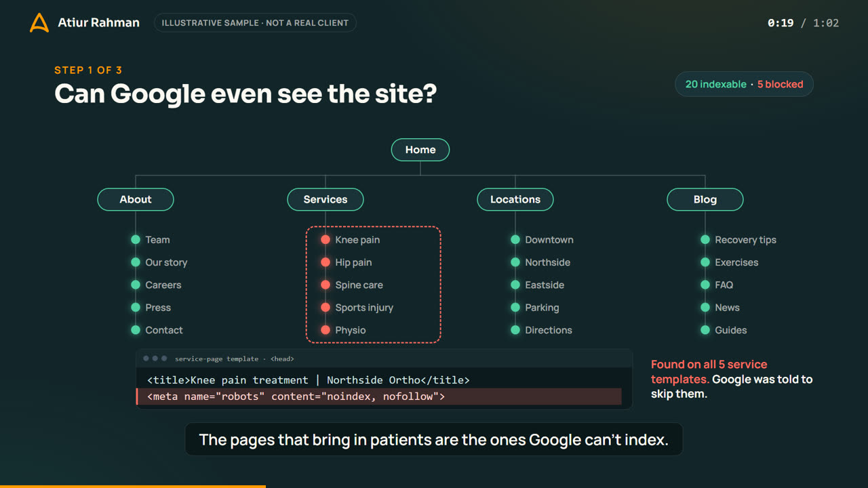This screenshot has width=868, height=488.
Task: Click the Exercises page label
Action: pos(736,262)
